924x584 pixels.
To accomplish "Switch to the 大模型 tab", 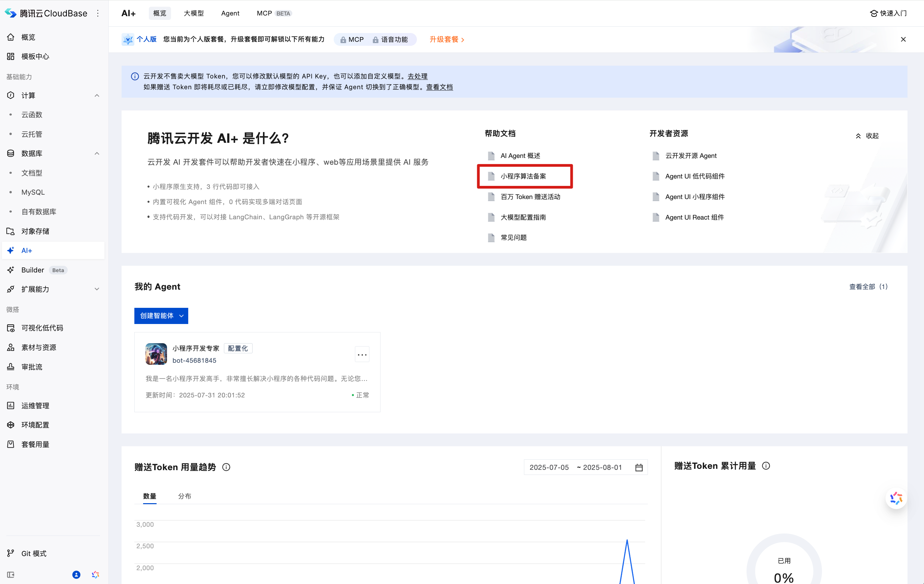I will tap(194, 13).
